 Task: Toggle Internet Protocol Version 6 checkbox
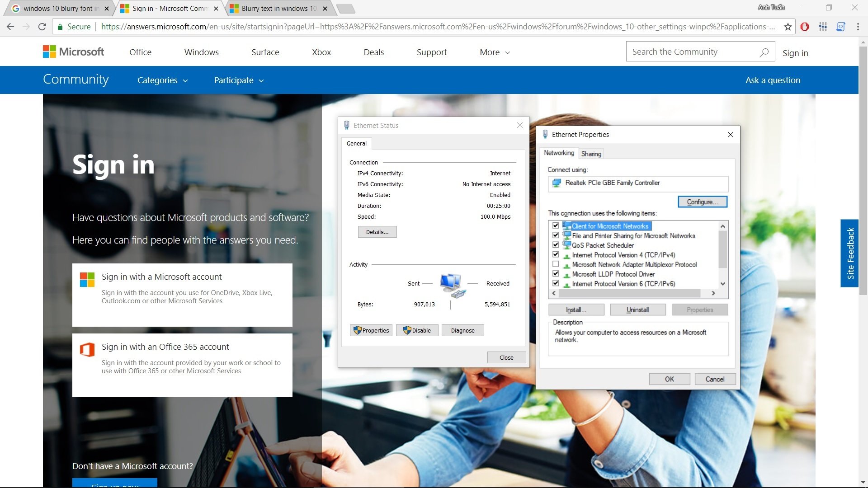tap(556, 283)
